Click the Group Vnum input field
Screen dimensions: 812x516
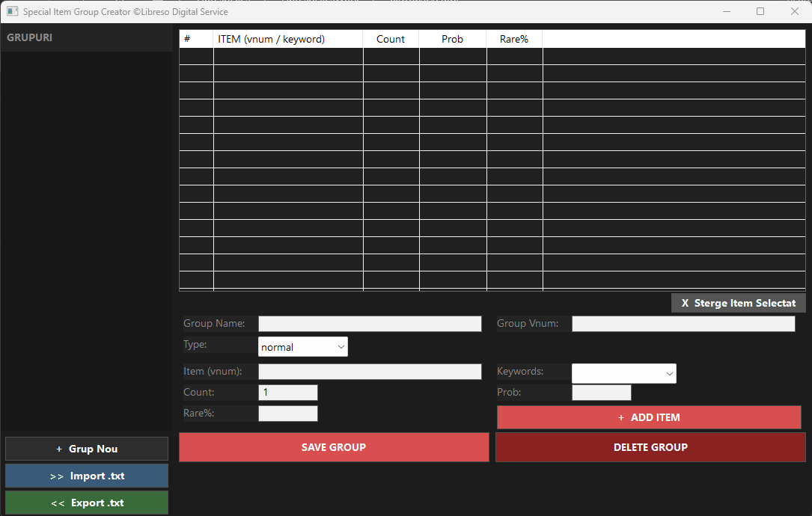683,324
